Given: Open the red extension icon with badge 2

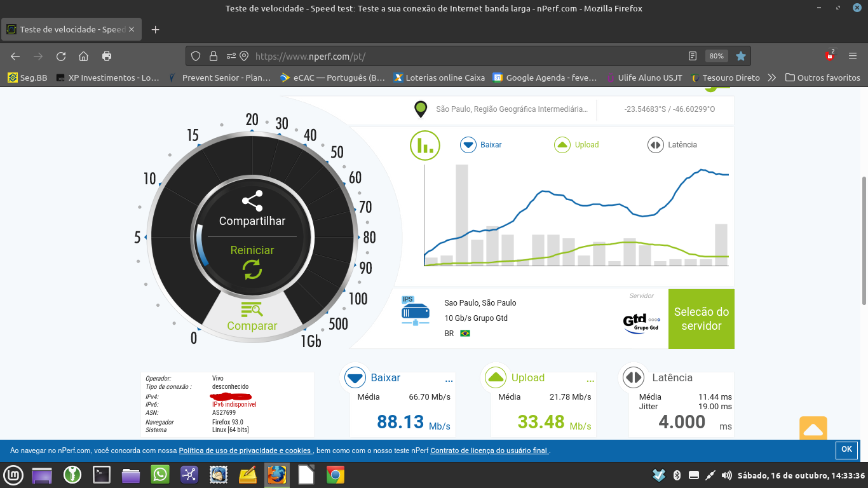Looking at the screenshot, I should tap(830, 55).
